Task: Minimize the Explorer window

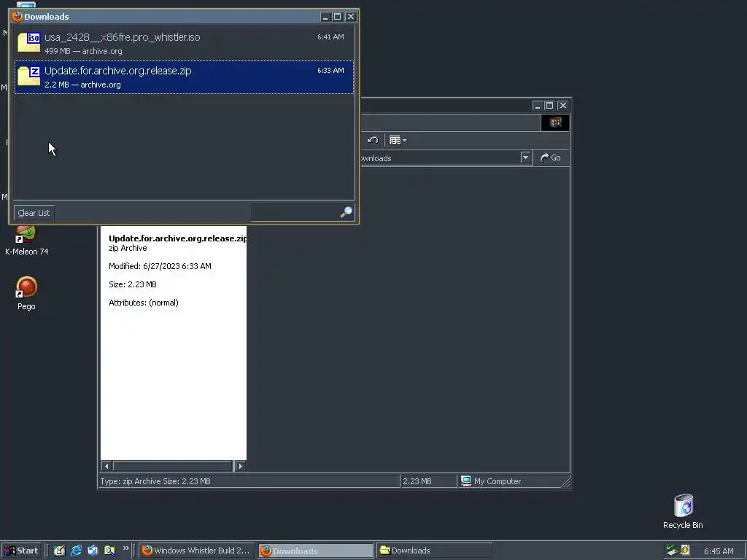Action: (538, 106)
